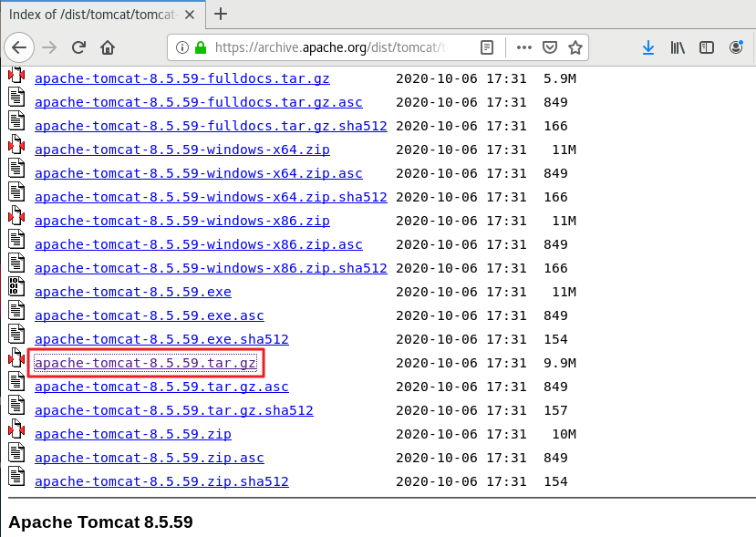
Task: Click archive icon beside fulldocs.tar.gz
Action: pos(16,74)
